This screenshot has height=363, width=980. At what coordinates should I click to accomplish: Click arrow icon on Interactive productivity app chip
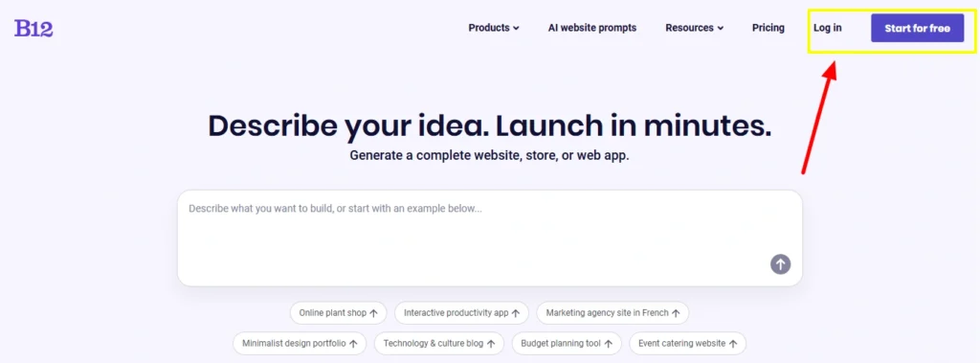point(516,313)
